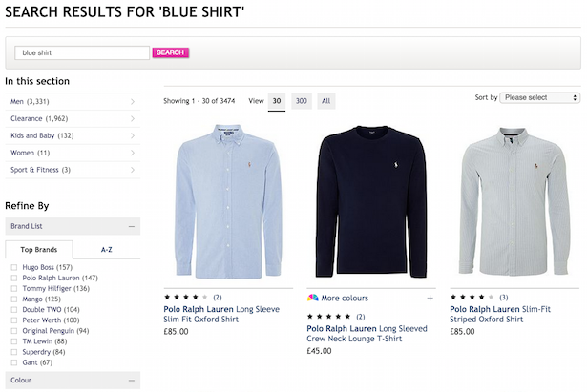Collapse the Brand List filter section
Viewport: 587px width, 392px height.
[x=130, y=227]
